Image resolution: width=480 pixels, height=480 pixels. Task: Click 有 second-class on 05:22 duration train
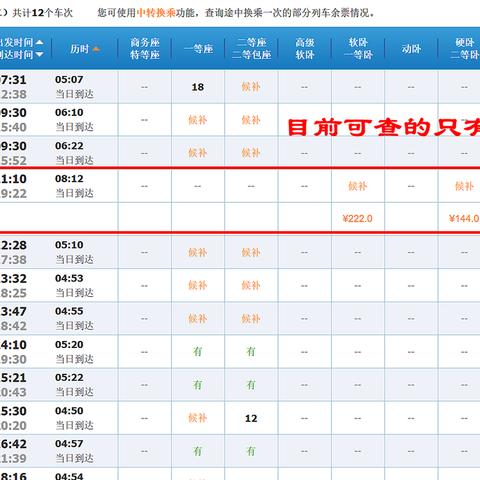(x=251, y=385)
